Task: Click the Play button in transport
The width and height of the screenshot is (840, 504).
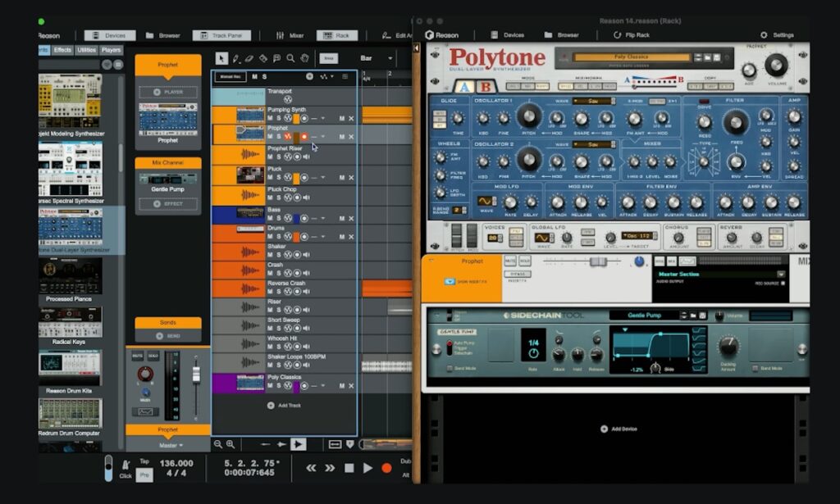Action: [367, 468]
